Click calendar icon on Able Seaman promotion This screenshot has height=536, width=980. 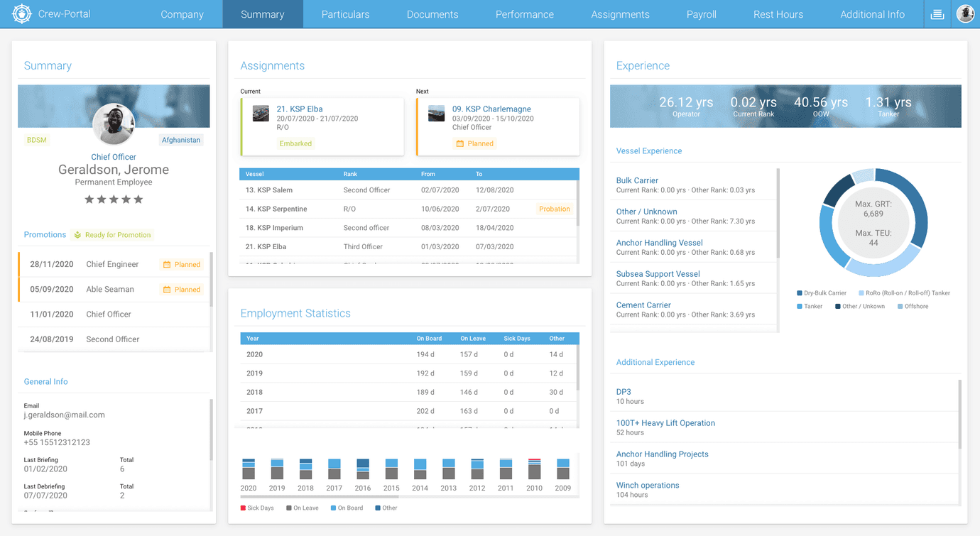(167, 290)
